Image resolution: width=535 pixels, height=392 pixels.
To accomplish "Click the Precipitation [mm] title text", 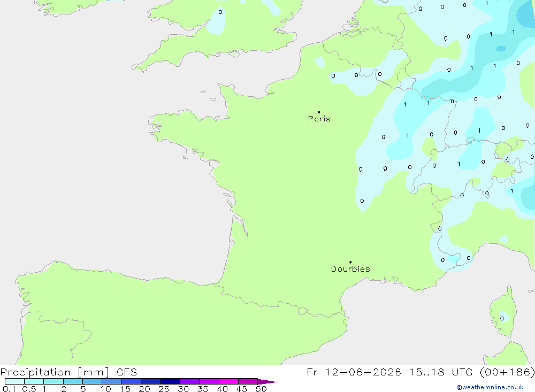I will 55,372.
